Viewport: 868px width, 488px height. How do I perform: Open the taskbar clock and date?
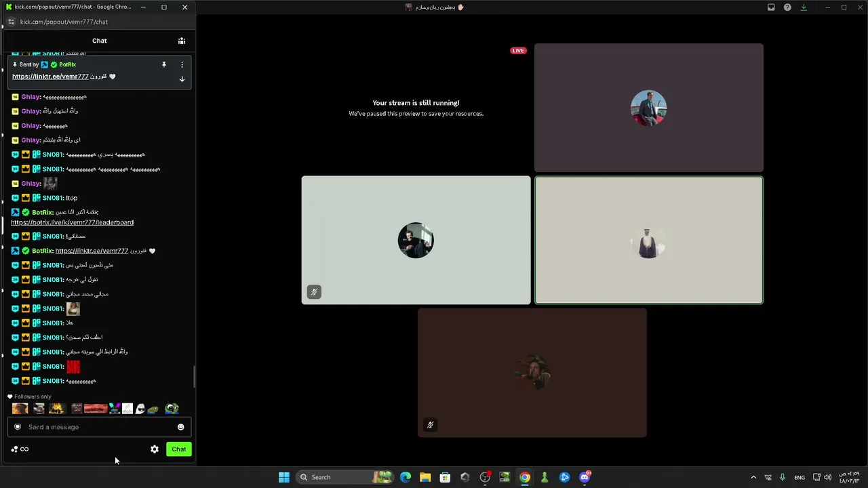848,477
